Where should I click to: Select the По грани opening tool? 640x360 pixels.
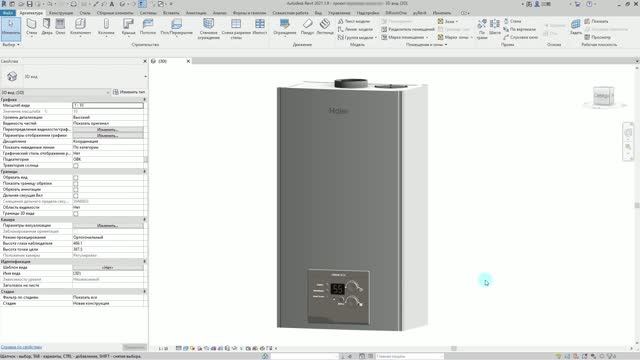(x=482, y=29)
